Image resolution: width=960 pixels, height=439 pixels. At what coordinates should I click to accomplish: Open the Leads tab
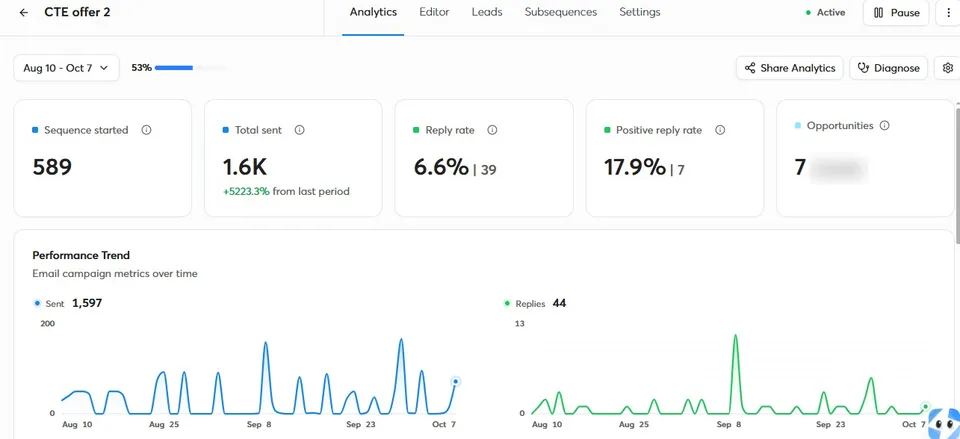[x=487, y=12]
